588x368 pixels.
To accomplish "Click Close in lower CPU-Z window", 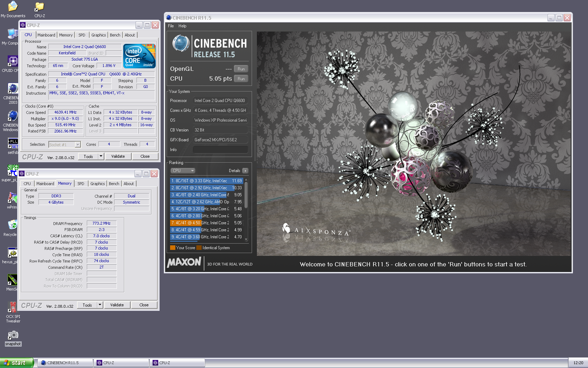I will coord(144,305).
